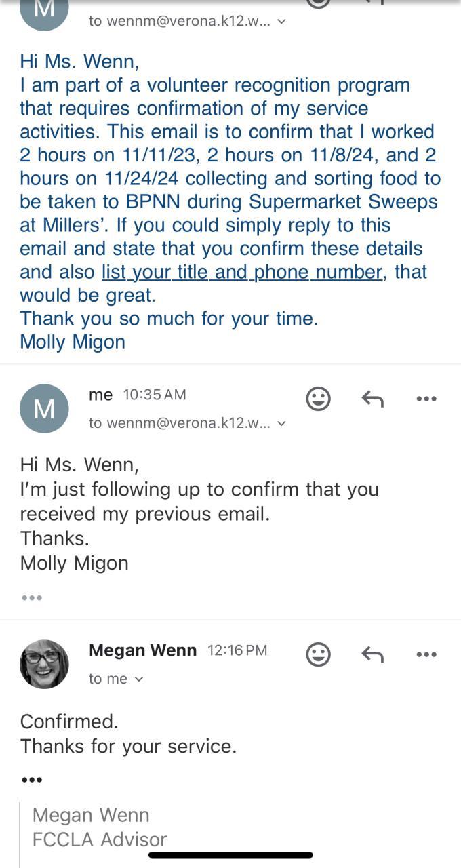Open the "list your title and phone number" link
Screen dimensions: 461x868
tap(242, 272)
